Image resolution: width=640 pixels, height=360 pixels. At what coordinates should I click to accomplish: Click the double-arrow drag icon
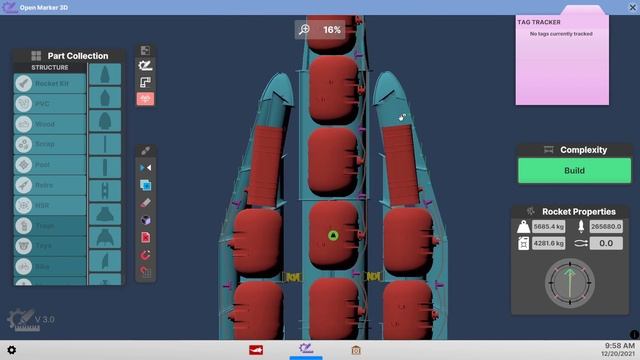581,244
